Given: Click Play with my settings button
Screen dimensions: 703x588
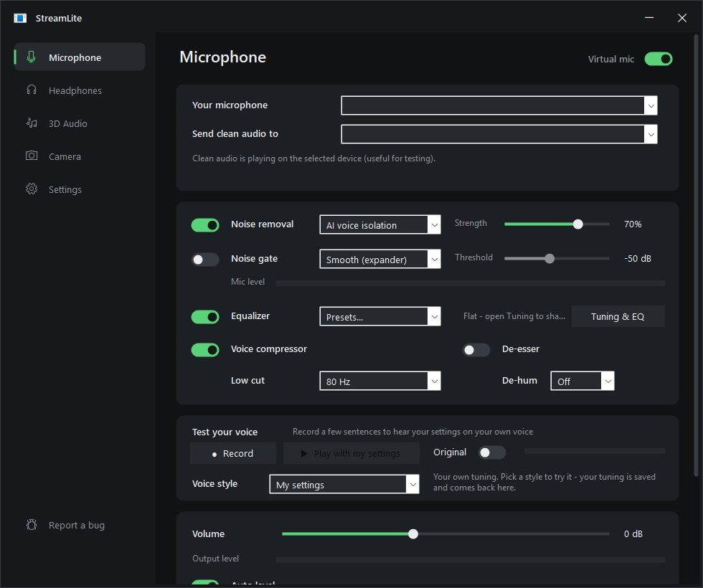Looking at the screenshot, I should (351, 453).
